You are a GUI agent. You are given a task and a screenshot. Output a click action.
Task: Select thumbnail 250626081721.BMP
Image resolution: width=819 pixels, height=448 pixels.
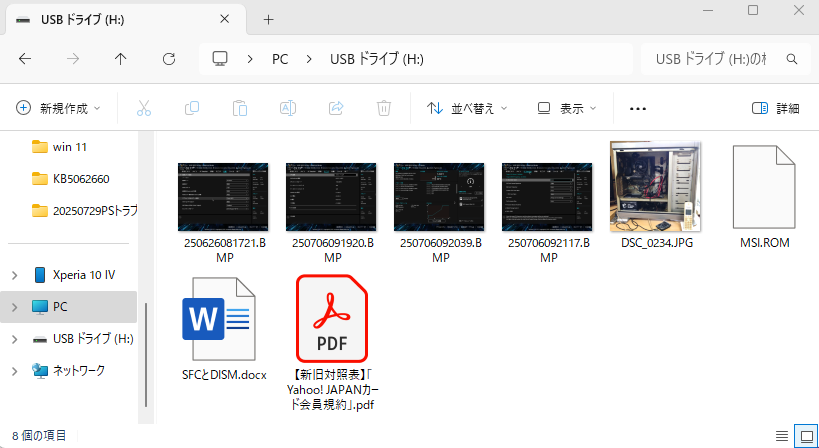click(223, 196)
